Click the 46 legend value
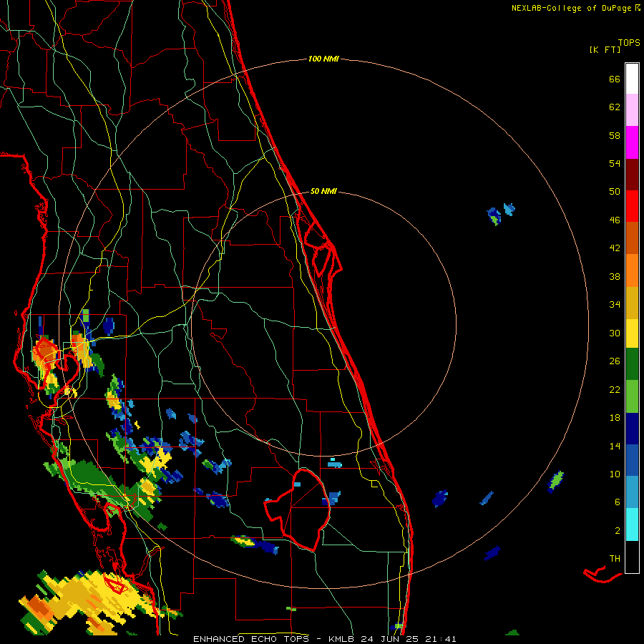 615,220
